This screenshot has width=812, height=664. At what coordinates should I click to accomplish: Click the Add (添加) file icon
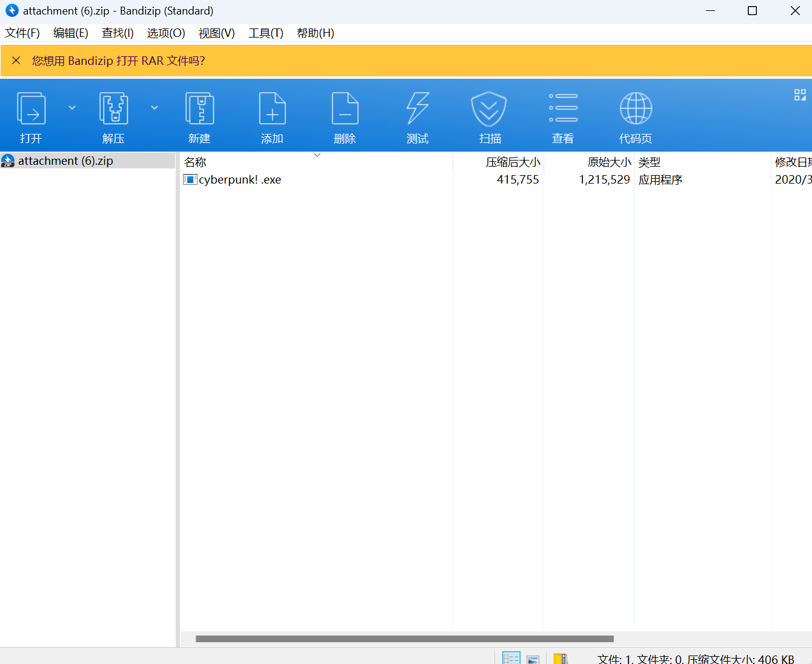click(272, 109)
